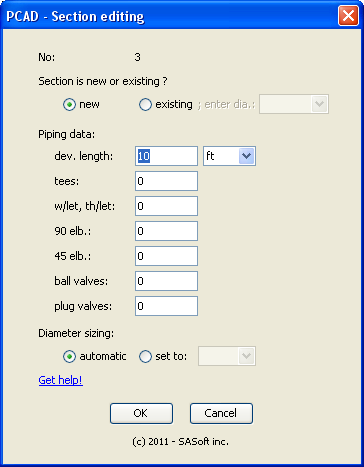Click the dev. length input field

tap(166, 156)
